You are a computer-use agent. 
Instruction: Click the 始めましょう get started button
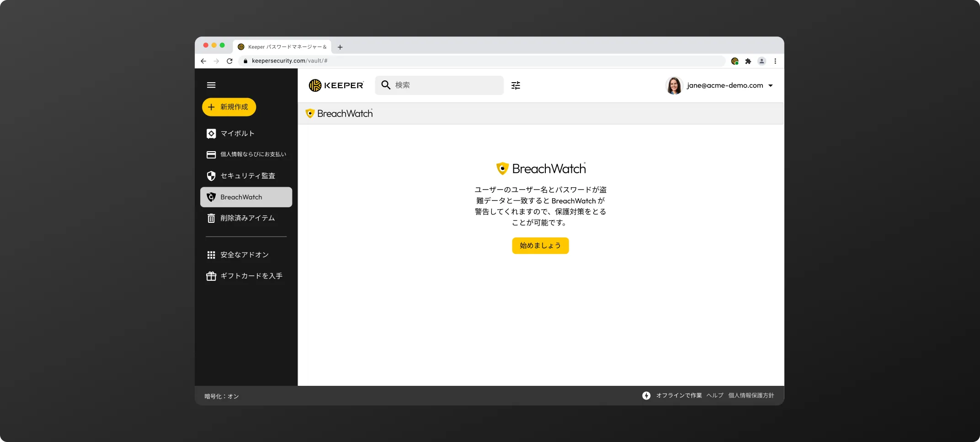pos(540,246)
